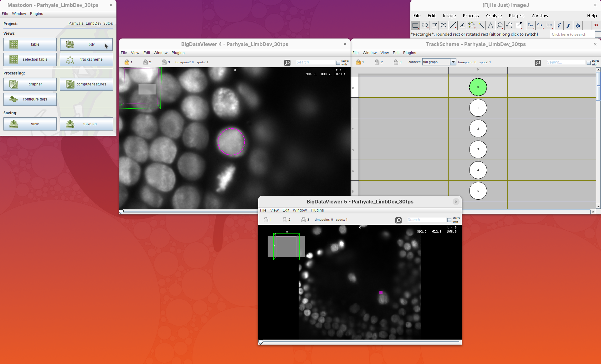Select the Color picker eyedropper tool

519,25
